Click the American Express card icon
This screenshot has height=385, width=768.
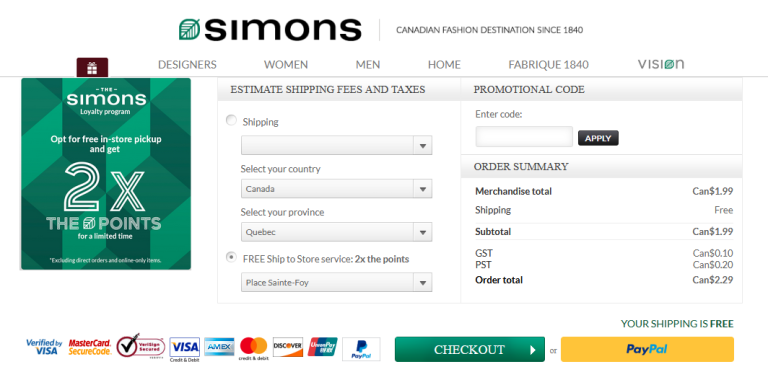219,347
